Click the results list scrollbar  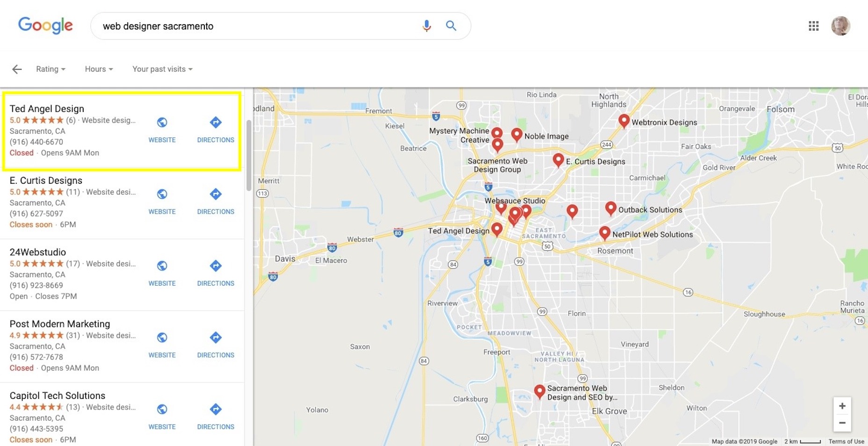[249, 156]
